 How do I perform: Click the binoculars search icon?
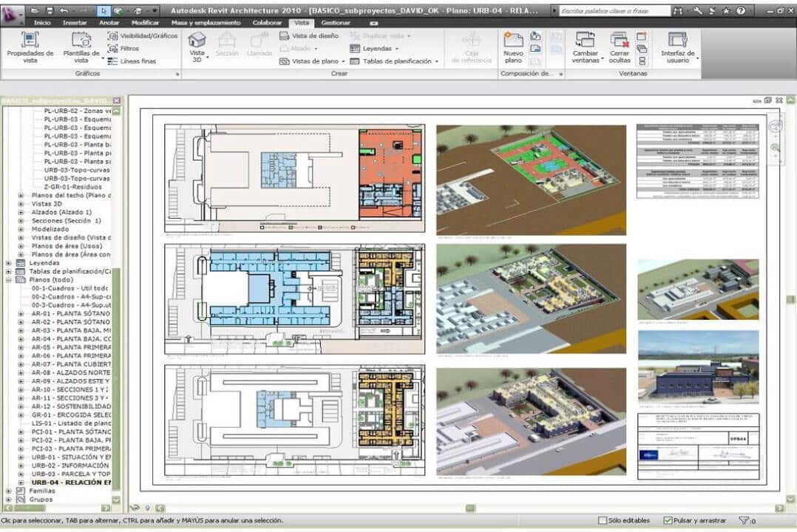tap(677, 10)
